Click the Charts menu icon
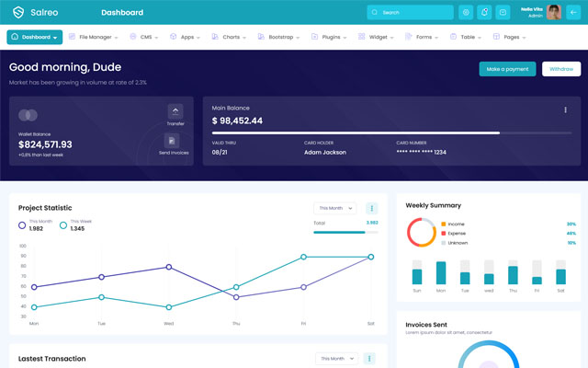This screenshot has width=588, height=368. tap(215, 37)
